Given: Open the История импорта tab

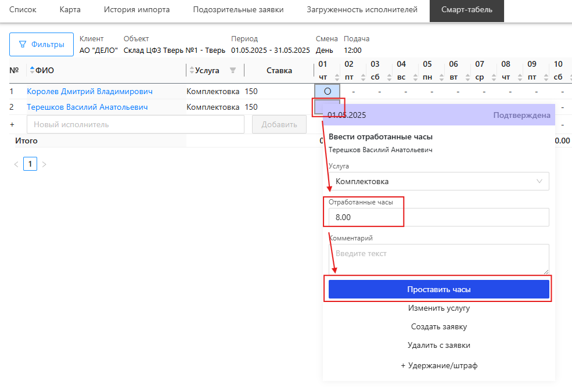Looking at the screenshot, I should point(136,10).
